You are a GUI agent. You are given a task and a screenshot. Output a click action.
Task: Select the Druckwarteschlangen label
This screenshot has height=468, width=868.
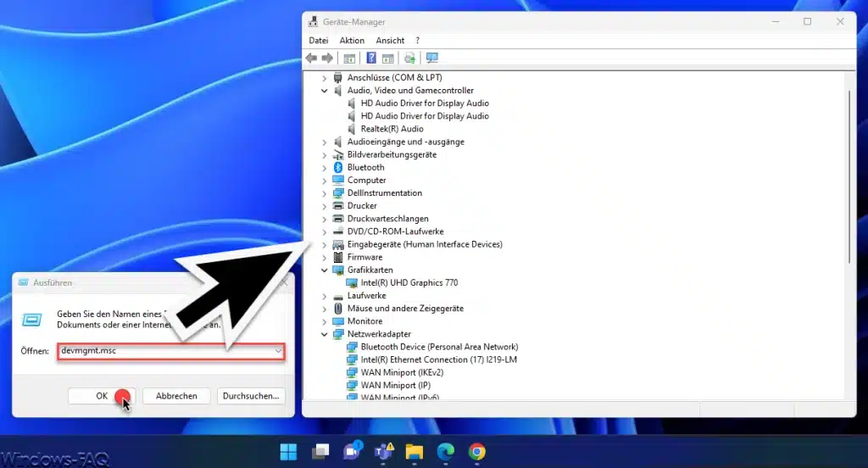pyautogui.click(x=388, y=219)
